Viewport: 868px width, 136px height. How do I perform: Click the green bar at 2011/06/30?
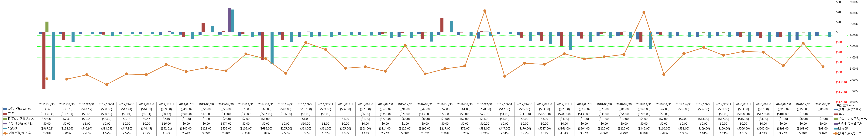point(47,27)
